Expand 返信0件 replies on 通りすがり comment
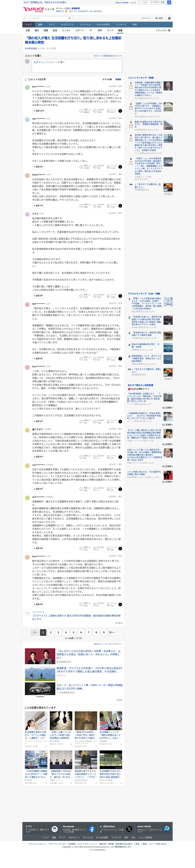Viewport: 195px width, 868px height. (38, 457)
